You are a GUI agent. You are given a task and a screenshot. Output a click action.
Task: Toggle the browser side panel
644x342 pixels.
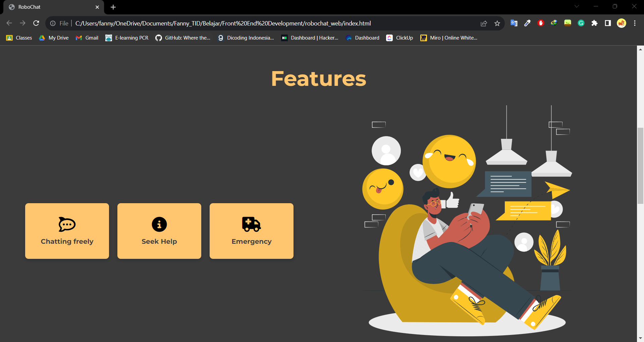coord(608,23)
